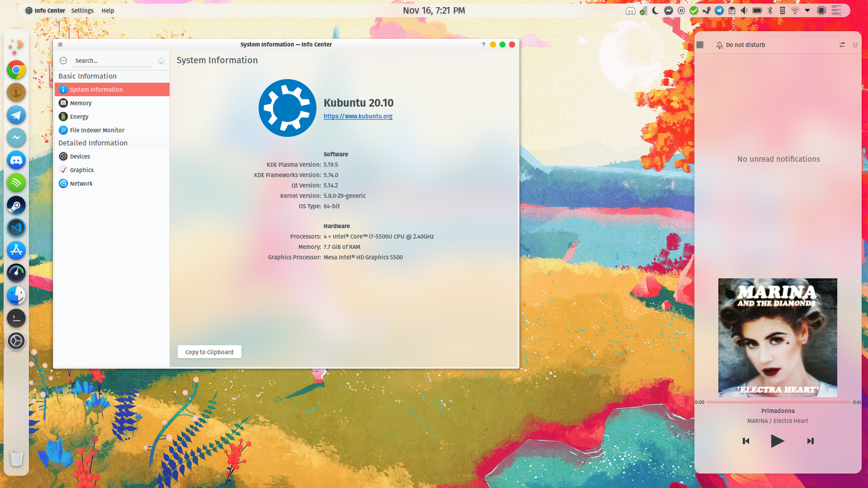Launch Google Chrome from the dock
The width and height of the screenshot is (868, 488).
pyautogui.click(x=16, y=70)
